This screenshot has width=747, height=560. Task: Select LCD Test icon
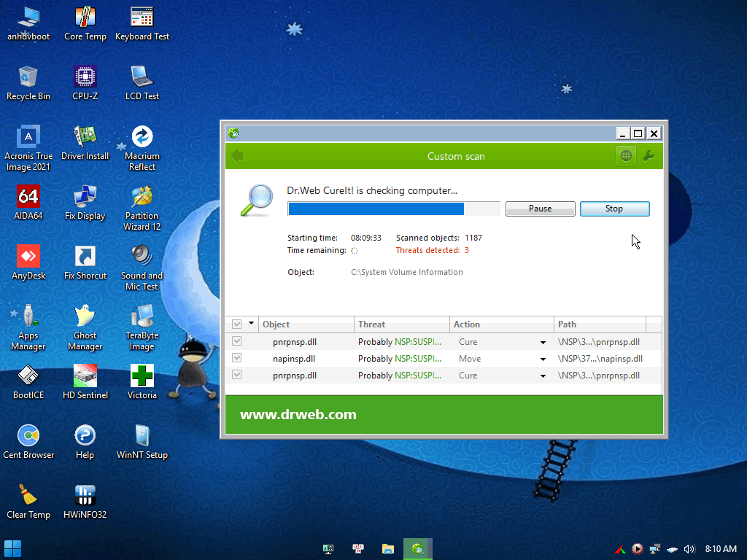pyautogui.click(x=142, y=83)
